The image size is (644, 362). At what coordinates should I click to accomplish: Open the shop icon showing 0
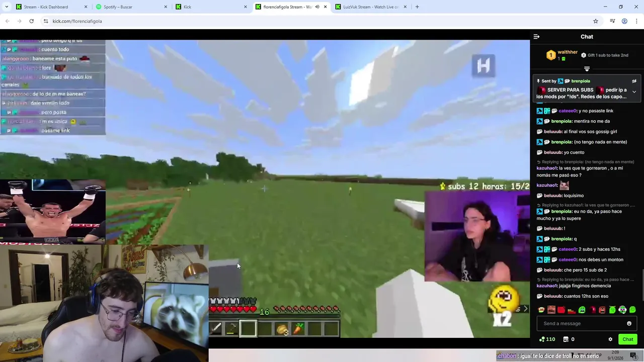(x=569, y=339)
